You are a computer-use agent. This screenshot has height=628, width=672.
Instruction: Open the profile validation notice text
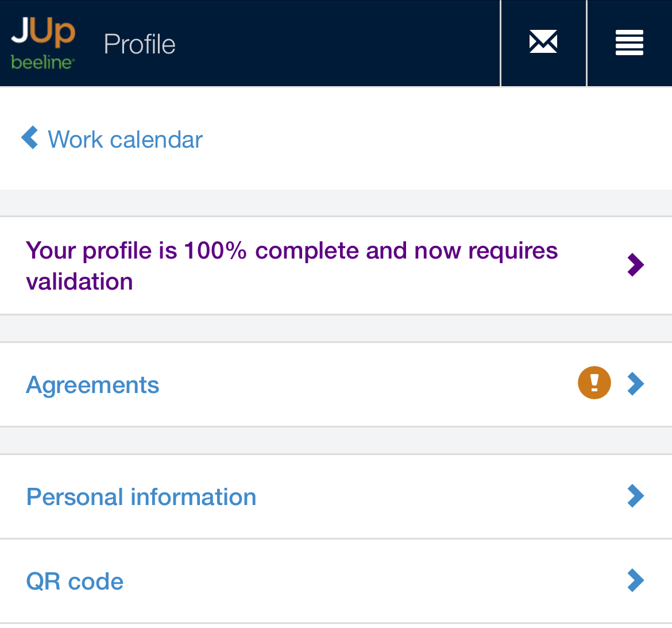[292, 251]
